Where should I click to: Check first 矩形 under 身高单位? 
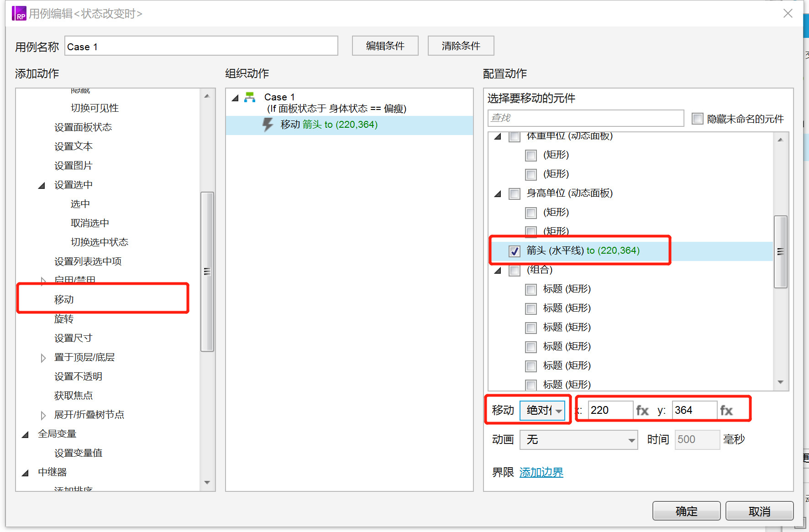(x=531, y=213)
